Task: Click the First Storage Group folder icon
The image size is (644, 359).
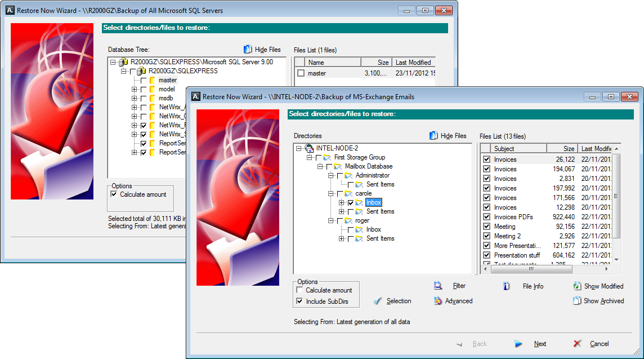Action: pos(327,157)
